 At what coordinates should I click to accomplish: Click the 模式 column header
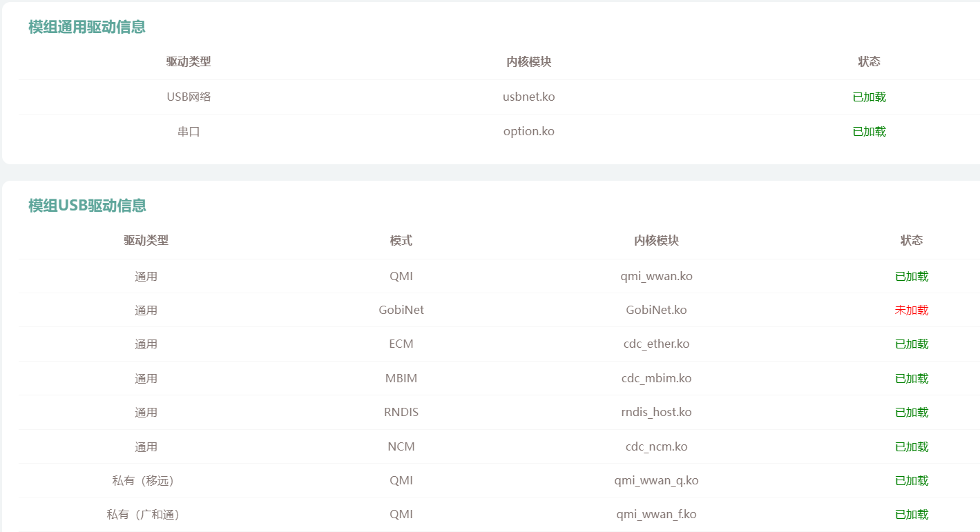[401, 240]
